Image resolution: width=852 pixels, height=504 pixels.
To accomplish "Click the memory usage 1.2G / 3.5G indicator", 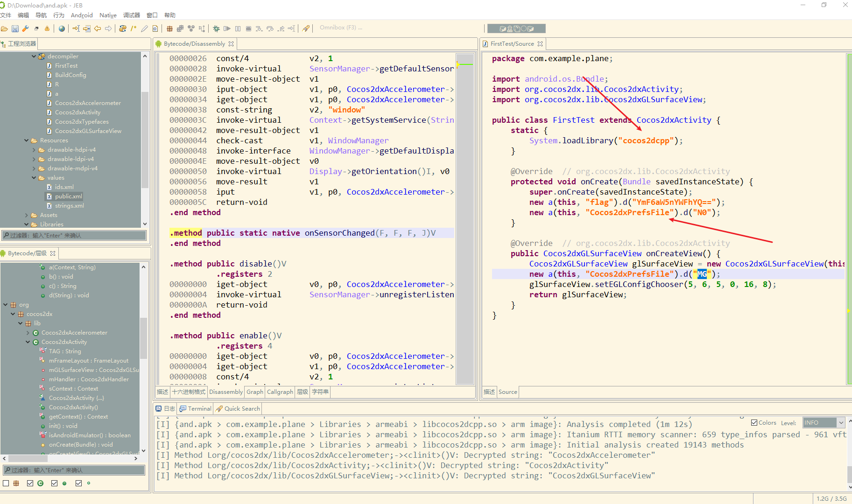I will (x=831, y=499).
